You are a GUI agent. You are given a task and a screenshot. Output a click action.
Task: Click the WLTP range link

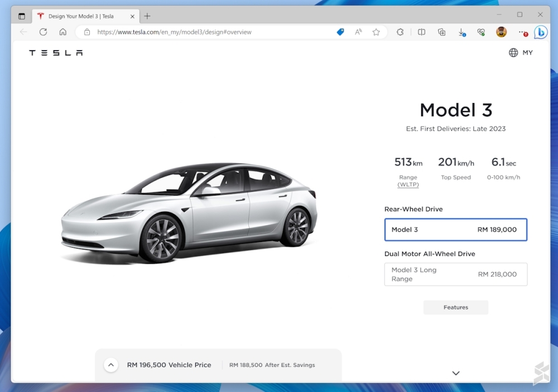408,185
